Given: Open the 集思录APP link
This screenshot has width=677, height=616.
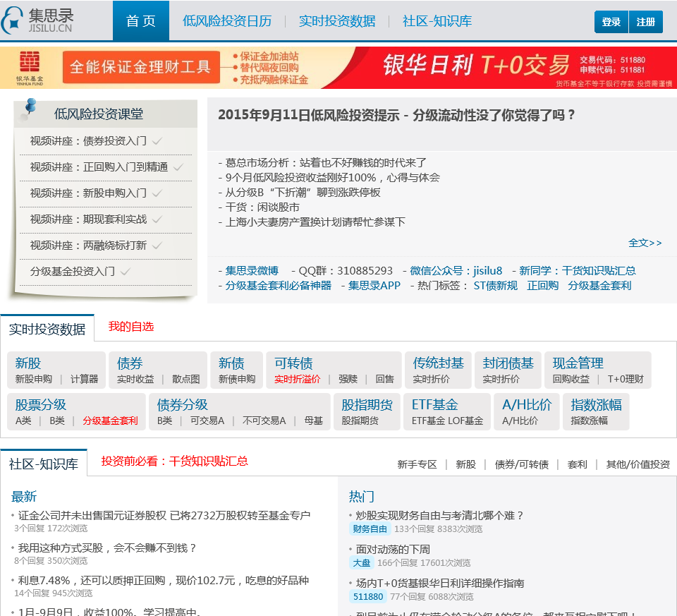Looking at the screenshot, I should pos(374,286).
